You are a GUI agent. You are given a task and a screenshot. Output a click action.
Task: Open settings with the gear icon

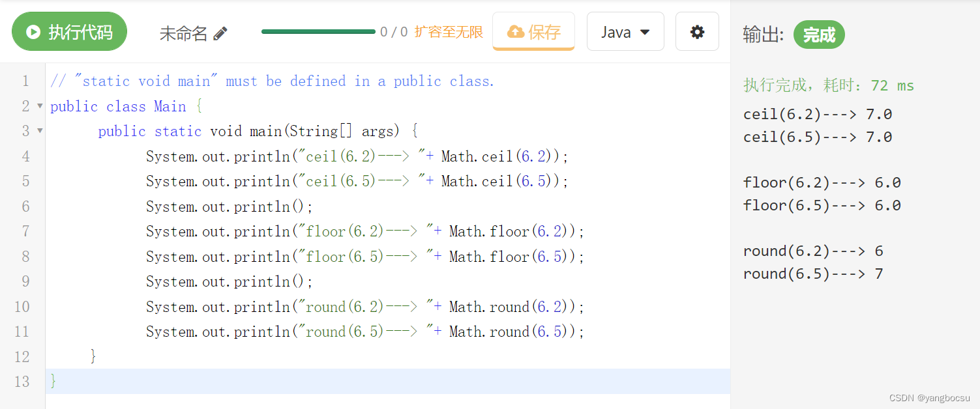click(x=697, y=31)
